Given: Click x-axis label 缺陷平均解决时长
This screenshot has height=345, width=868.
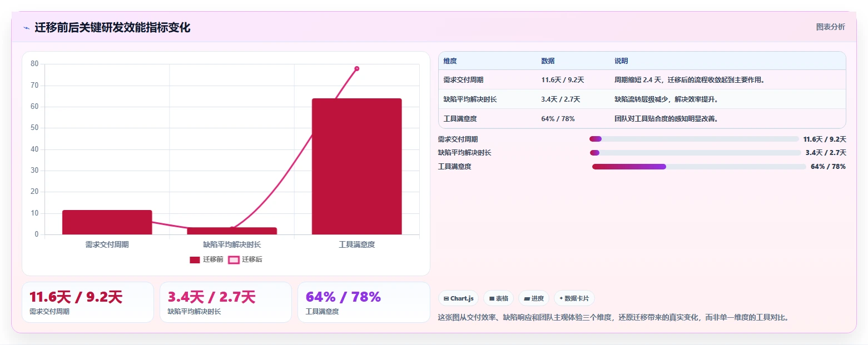Looking at the screenshot, I should pyautogui.click(x=232, y=244).
